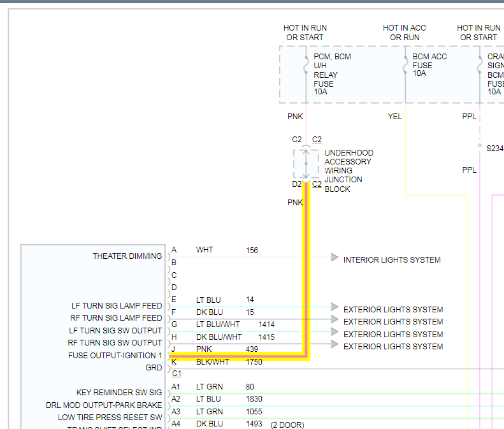
Task: Click EXTERIOR LIGHTS SYSTEM on the LT BLU 14 row
Action: click(x=393, y=309)
